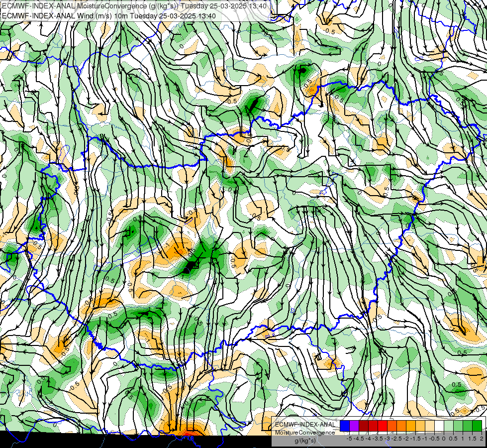
Task: Click the blue legend swatch below -5
Action: 345,426
